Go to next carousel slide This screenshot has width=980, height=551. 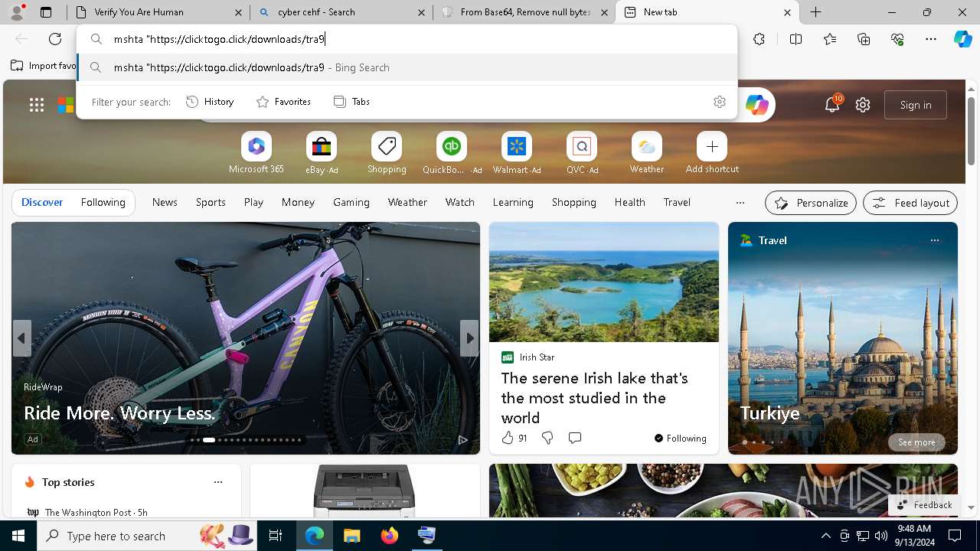coord(469,338)
